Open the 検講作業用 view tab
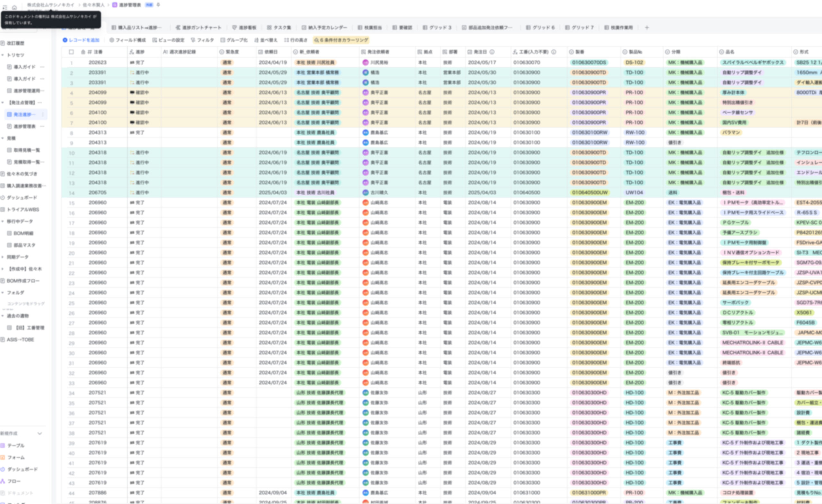This screenshot has width=822, height=504. (618, 28)
